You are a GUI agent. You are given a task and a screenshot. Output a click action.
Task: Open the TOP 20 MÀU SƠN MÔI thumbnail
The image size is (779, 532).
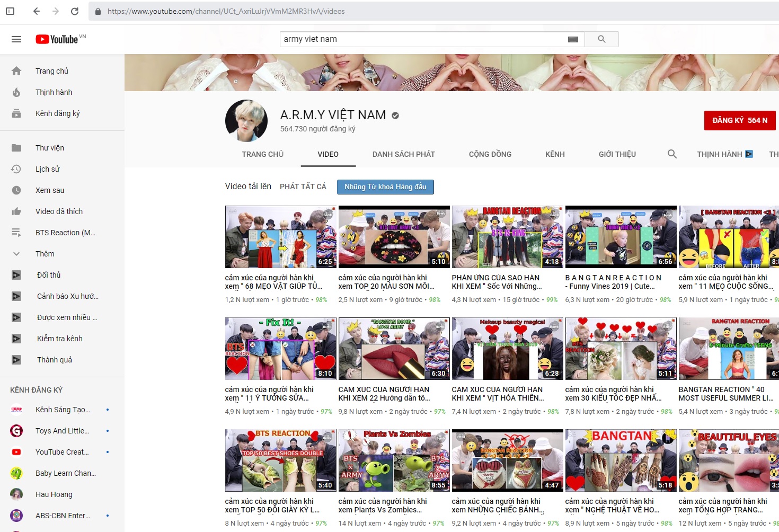pyautogui.click(x=394, y=237)
